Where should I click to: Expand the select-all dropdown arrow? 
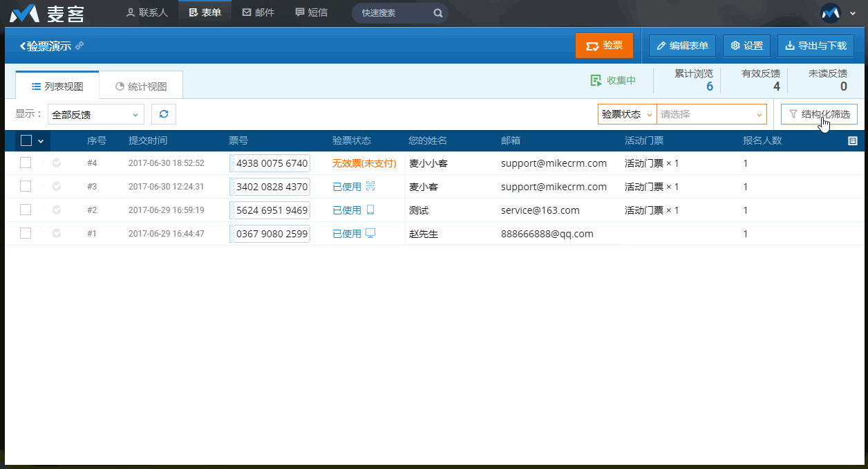point(41,141)
